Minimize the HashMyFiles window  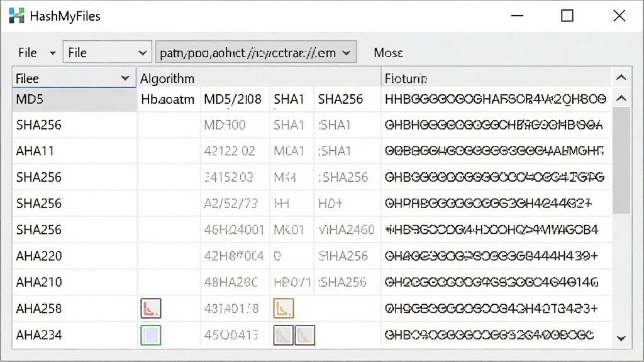(x=517, y=16)
